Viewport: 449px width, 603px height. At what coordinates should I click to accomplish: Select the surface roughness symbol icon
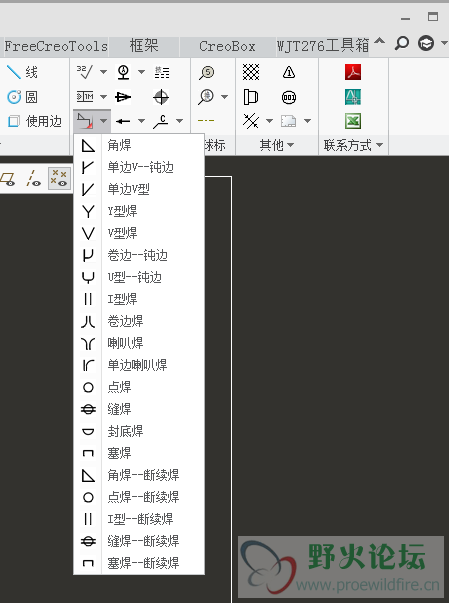coord(84,72)
